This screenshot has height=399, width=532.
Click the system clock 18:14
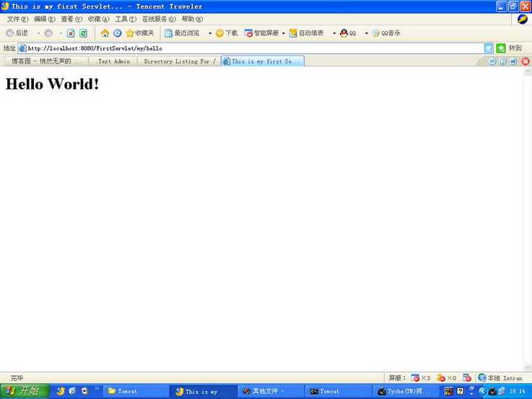517,391
